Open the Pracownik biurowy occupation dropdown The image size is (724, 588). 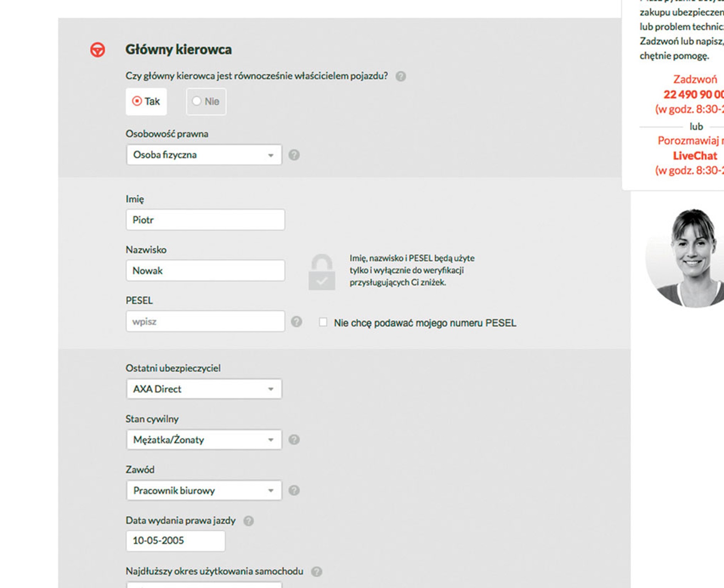tap(204, 491)
